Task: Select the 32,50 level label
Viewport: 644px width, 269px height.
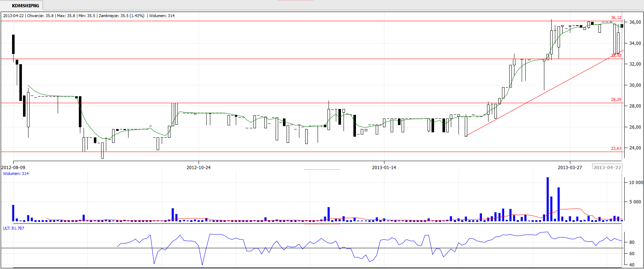Action: tap(616, 55)
